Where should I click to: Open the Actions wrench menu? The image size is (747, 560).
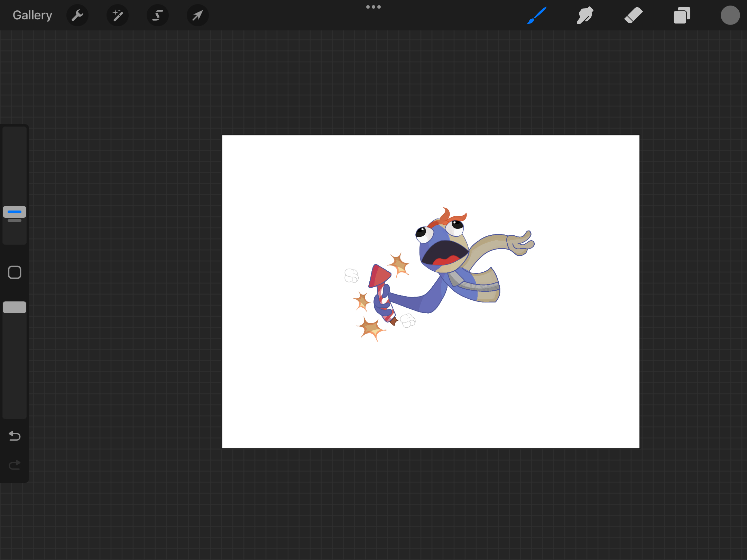(77, 15)
